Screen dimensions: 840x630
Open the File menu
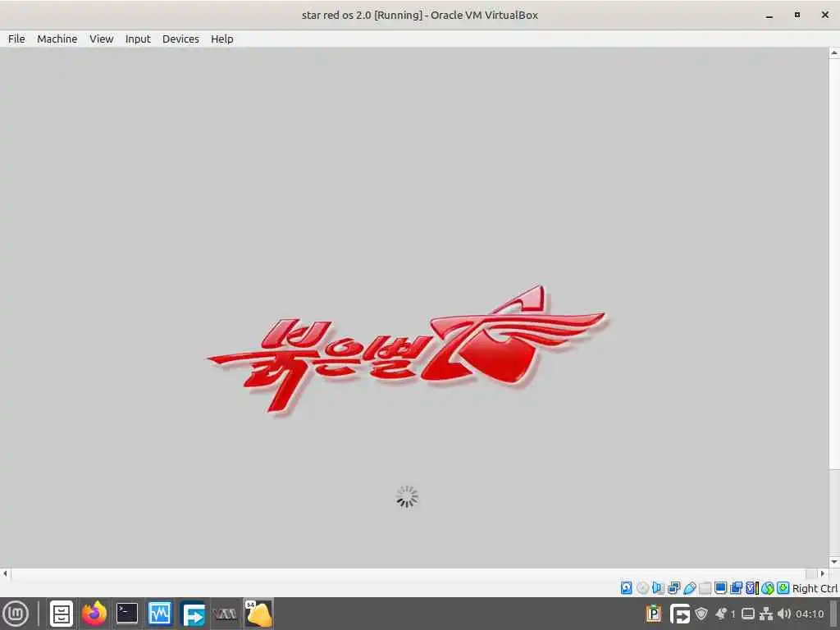coord(16,39)
